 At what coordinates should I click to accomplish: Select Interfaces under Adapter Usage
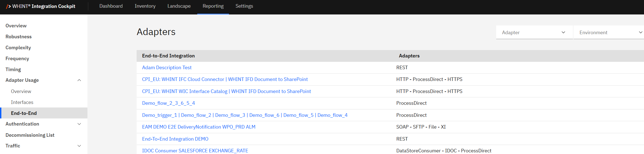pyautogui.click(x=22, y=102)
